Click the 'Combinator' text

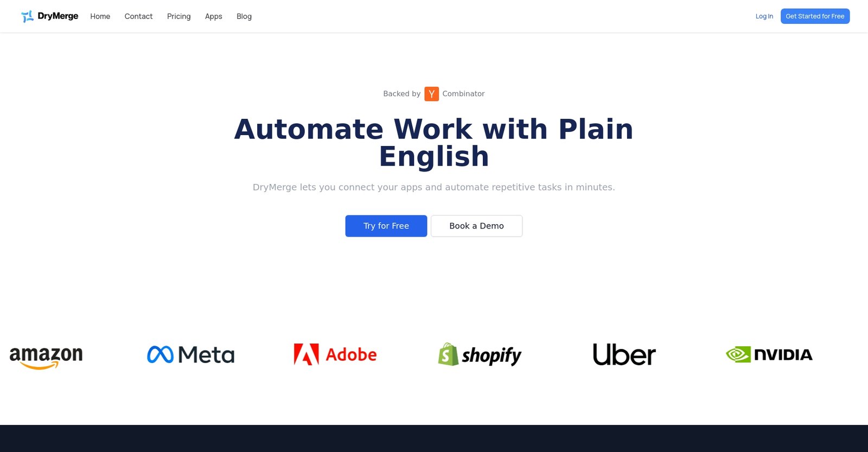point(463,94)
